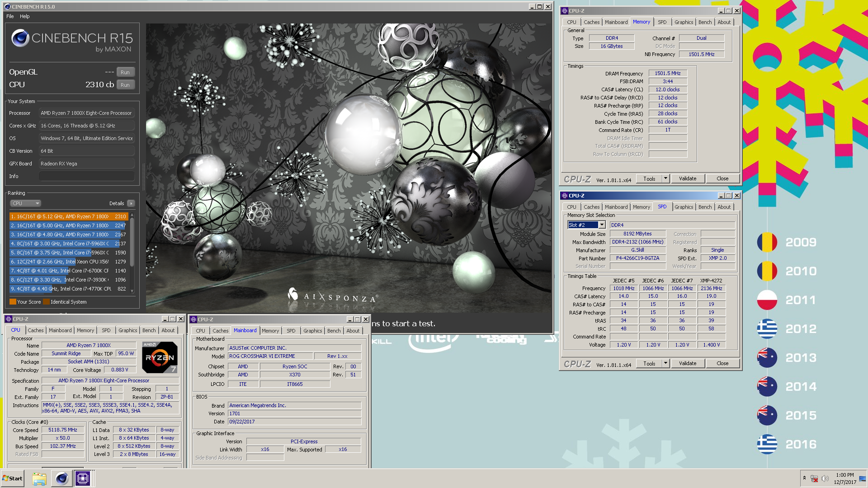Open Memory tab in CPU-Z Mainboard window

270,331
